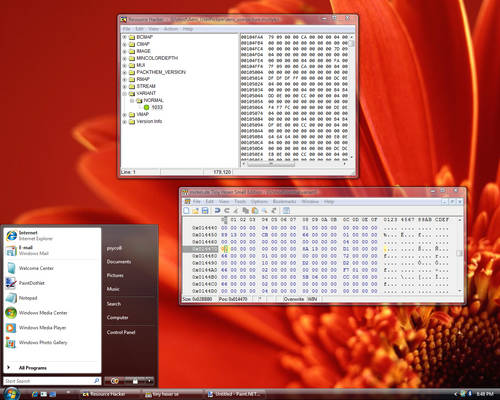Screen dimensions: 500x400
Task: Click Notepad icon in Start menu
Action: (x=11, y=298)
